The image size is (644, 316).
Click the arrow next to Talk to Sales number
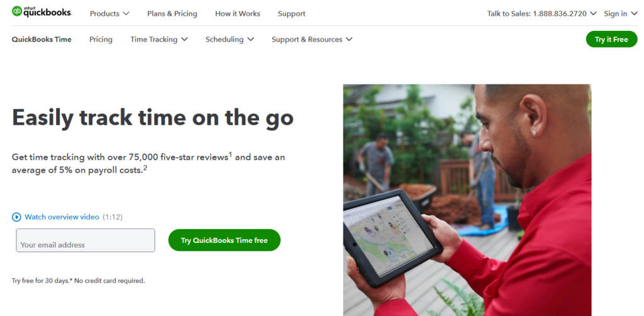(x=593, y=14)
